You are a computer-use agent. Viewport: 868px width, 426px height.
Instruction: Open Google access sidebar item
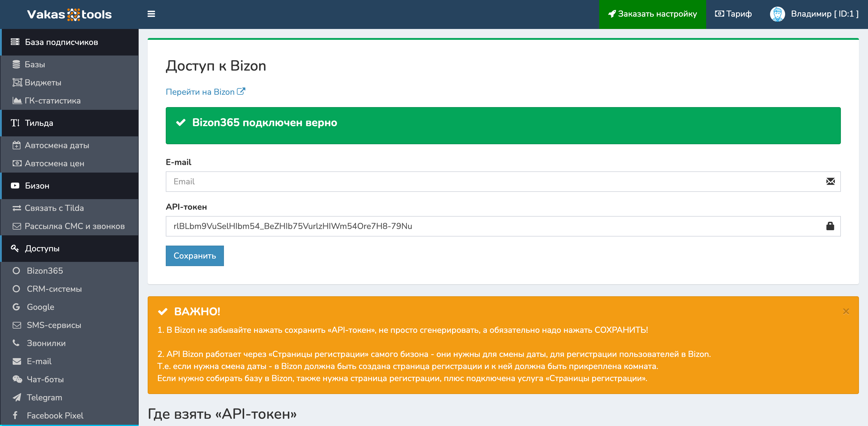(x=40, y=307)
